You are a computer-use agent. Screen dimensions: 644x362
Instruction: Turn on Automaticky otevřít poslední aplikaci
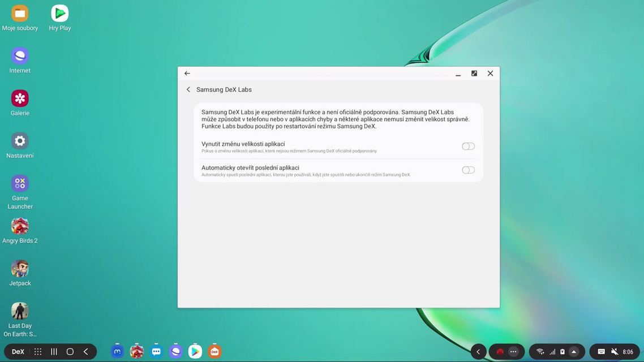click(468, 170)
